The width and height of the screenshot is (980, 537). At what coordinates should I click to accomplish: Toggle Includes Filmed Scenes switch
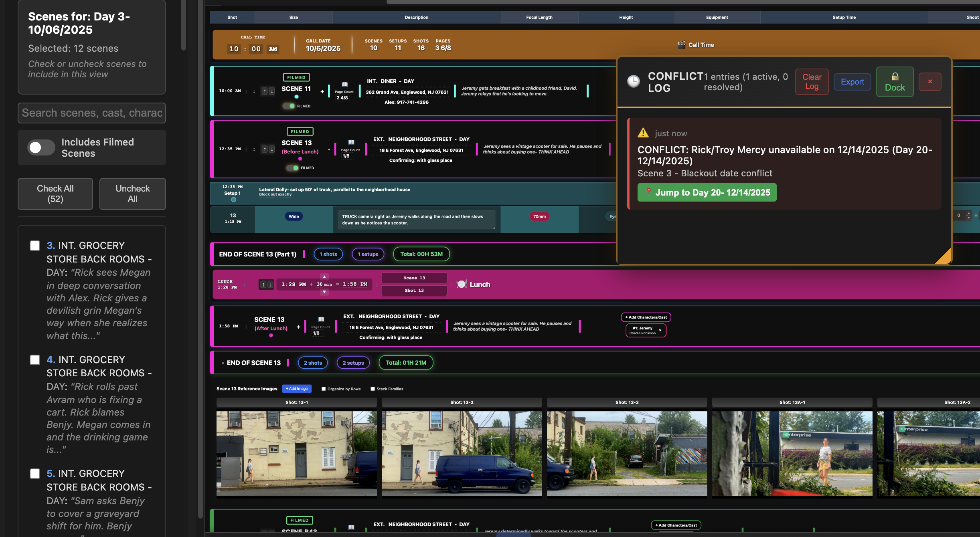click(41, 147)
